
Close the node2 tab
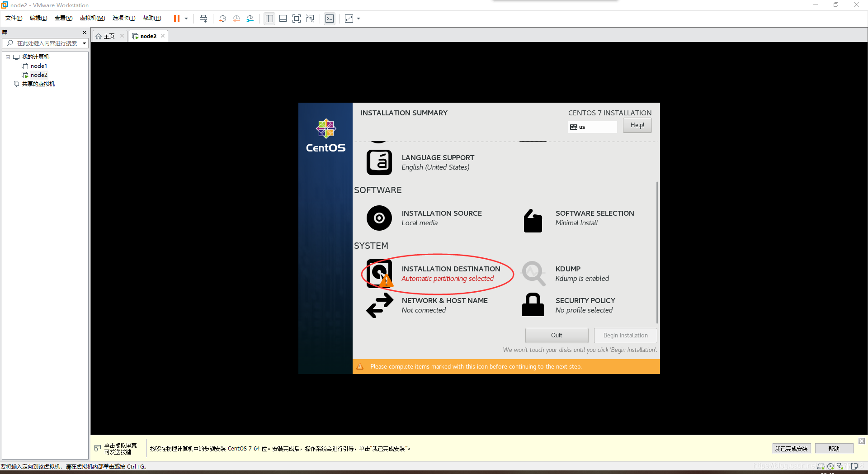(163, 36)
